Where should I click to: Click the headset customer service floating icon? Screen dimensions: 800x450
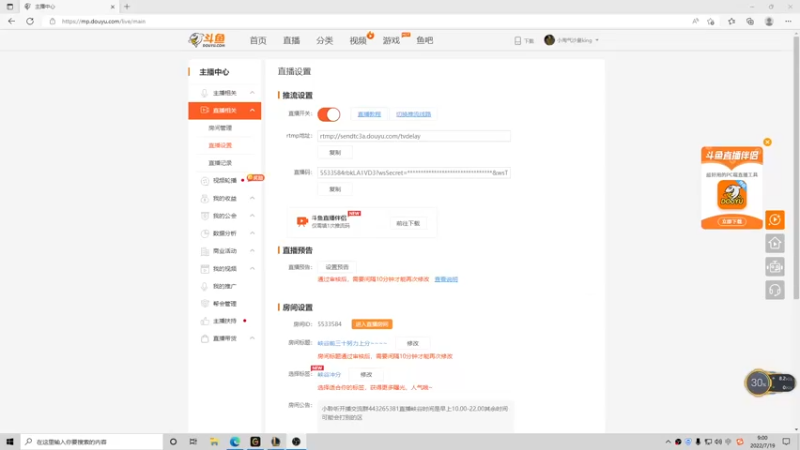pyautogui.click(x=774, y=290)
